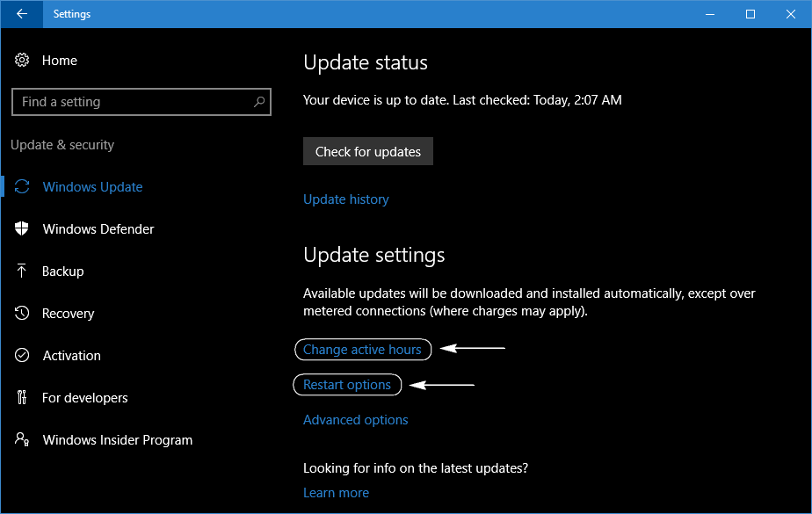Click the Update & security category label

point(62,145)
